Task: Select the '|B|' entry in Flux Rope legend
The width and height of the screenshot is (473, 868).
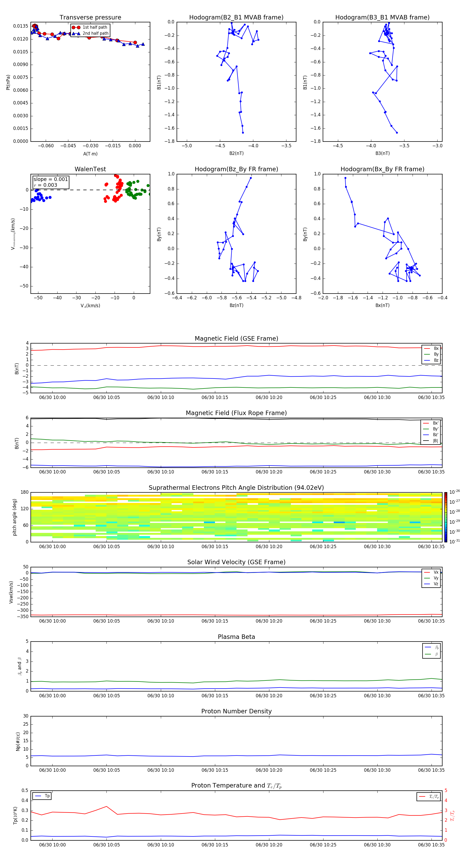Action: coord(431,441)
